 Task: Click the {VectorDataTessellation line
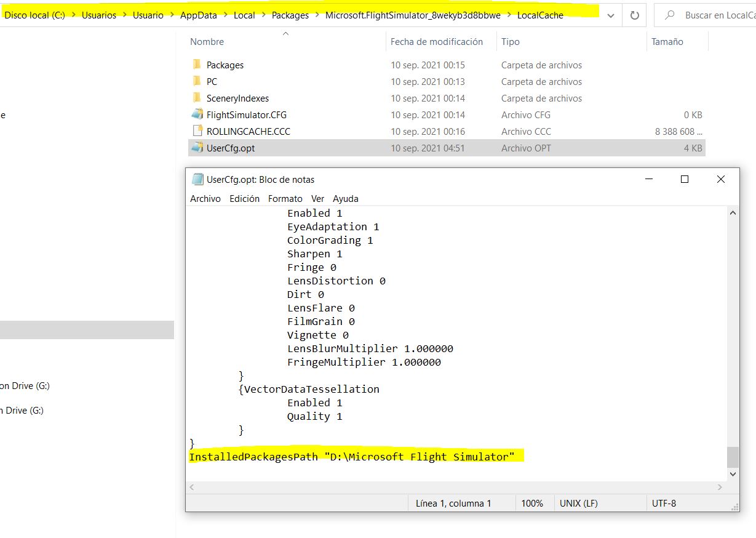tap(309, 389)
